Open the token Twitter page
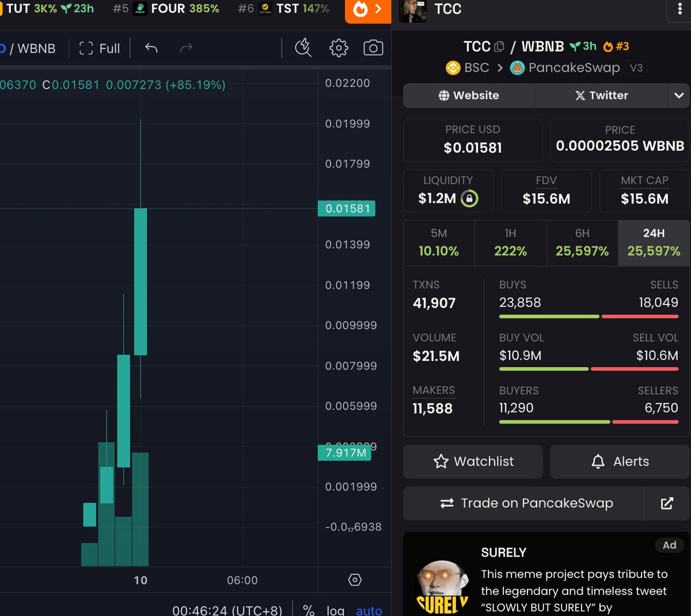Viewport: 691px width, 616px height. click(602, 96)
